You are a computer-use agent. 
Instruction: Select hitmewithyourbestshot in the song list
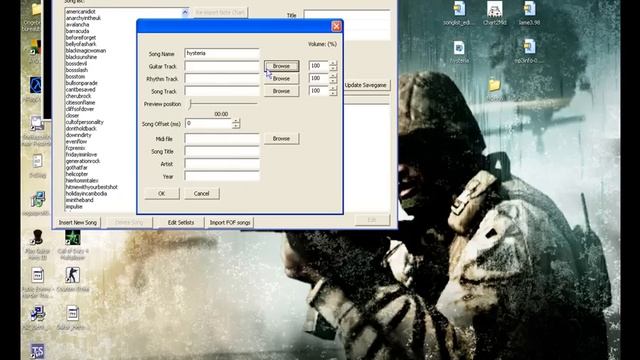(92, 187)
